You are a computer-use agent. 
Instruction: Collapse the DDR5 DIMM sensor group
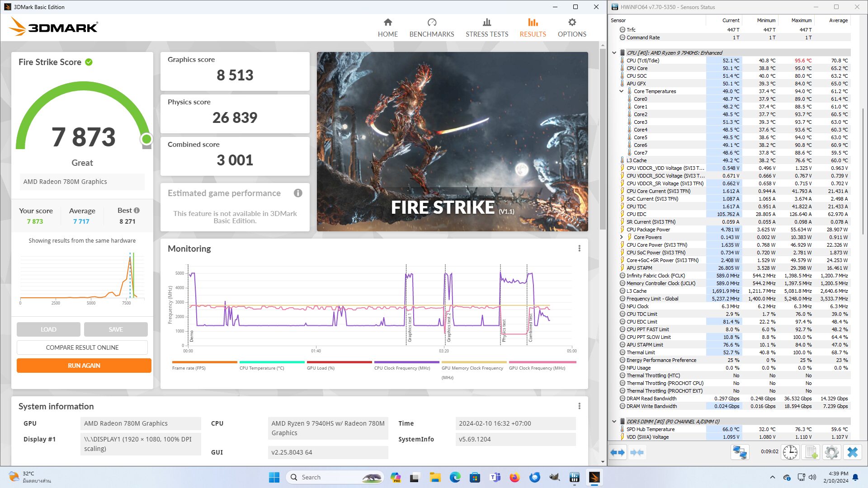[614, 422]
